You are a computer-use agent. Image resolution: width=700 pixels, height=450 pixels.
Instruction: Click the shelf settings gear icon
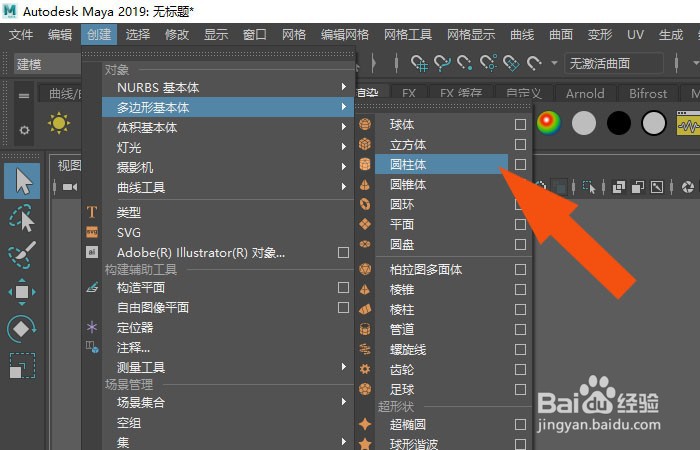coord(24,130)
